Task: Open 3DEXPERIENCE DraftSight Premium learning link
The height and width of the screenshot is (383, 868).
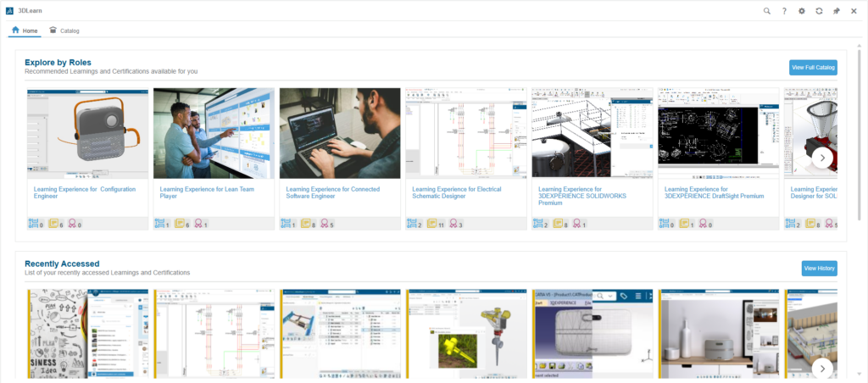Action: click(714, 192)
